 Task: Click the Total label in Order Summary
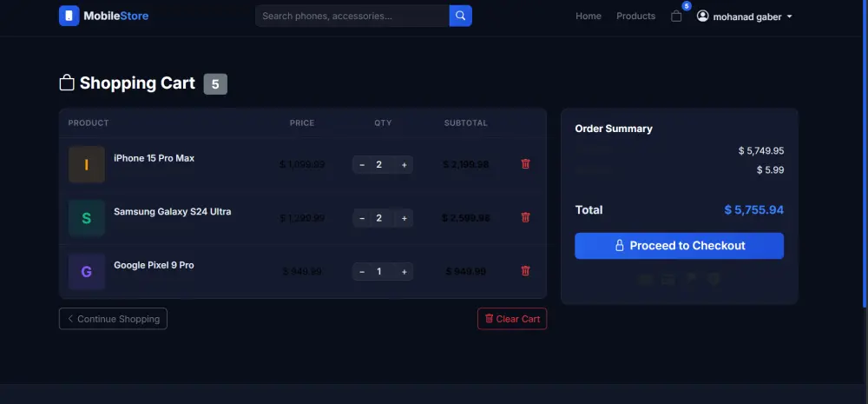pyautogui.click(x=589, y=210)
